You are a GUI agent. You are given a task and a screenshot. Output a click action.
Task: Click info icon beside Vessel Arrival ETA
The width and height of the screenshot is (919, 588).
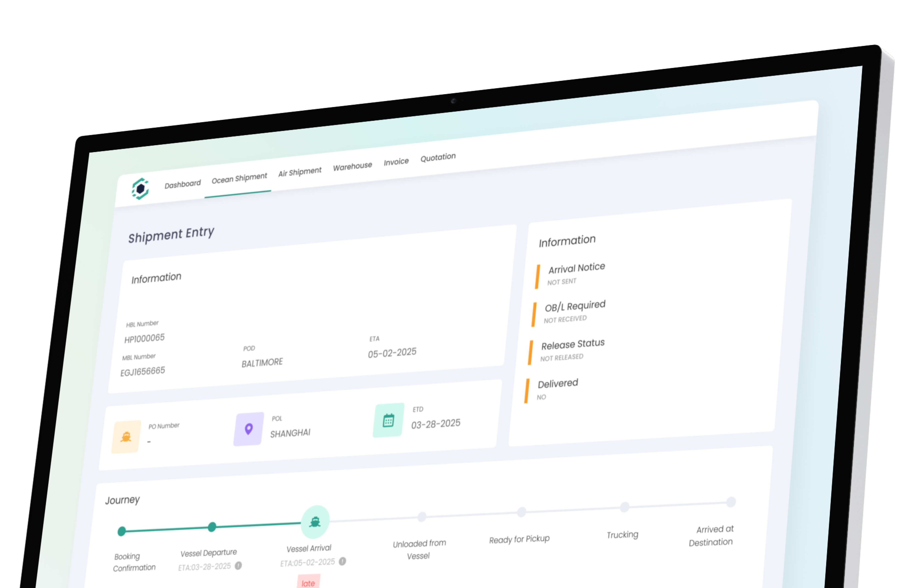point(343,561)
